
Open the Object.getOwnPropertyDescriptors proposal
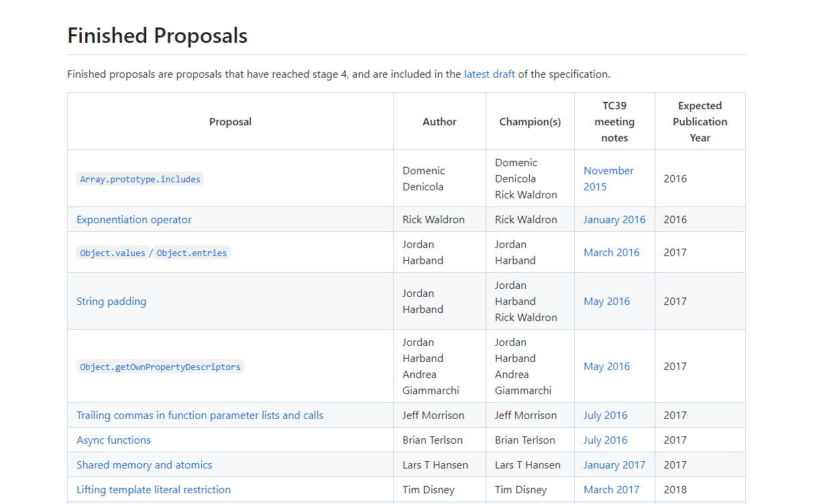(x=160, y=367)
